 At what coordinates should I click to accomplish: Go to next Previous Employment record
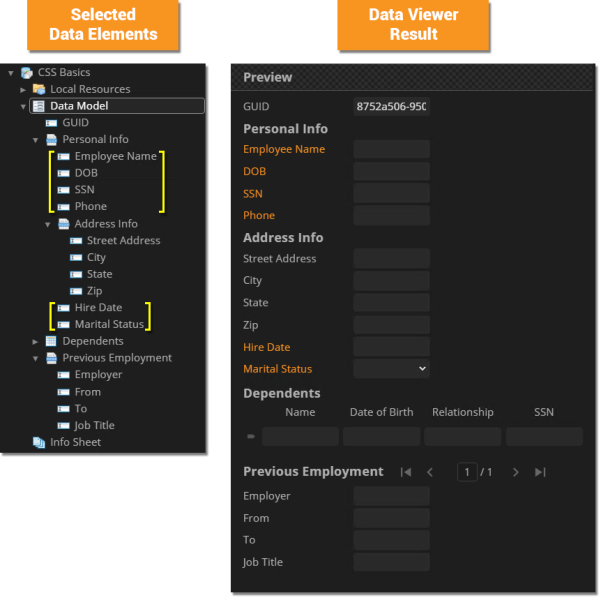tap(516, 472)
